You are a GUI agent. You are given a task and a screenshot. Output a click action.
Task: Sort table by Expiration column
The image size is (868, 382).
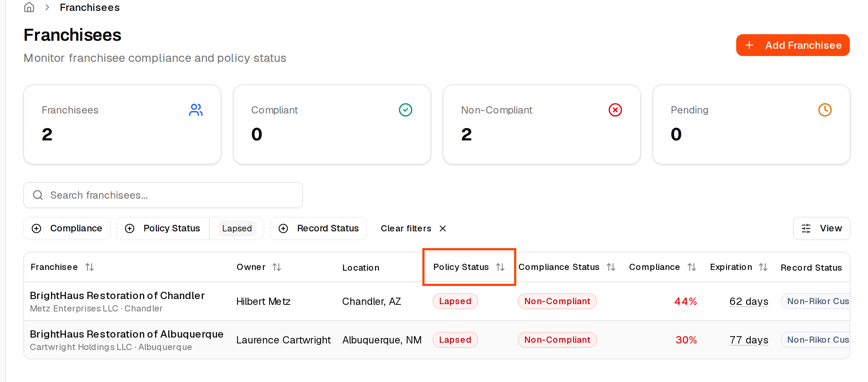click(x=739, y=267)
